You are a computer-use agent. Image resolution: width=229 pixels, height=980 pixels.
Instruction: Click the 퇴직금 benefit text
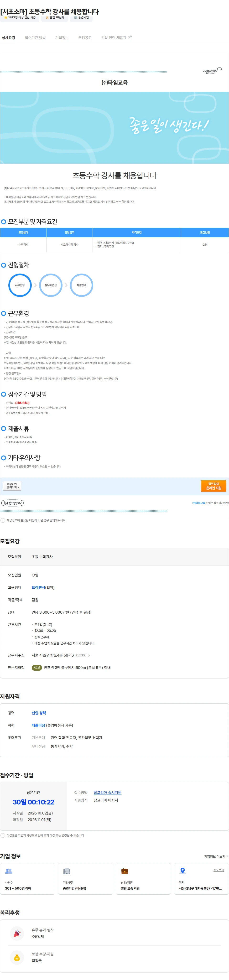click(36, 961)
